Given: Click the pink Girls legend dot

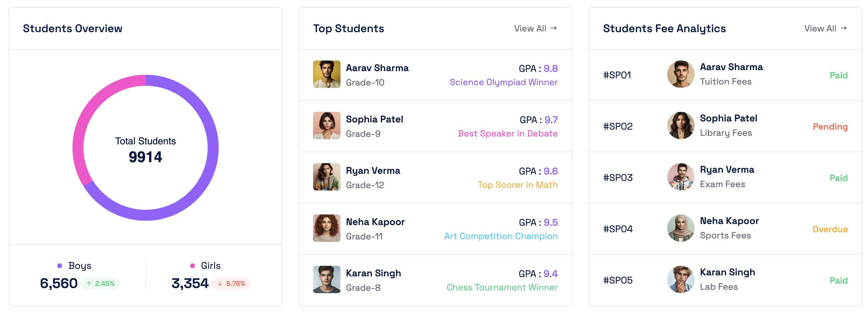Looking at the screenshot, I should [x=193, y=266].
